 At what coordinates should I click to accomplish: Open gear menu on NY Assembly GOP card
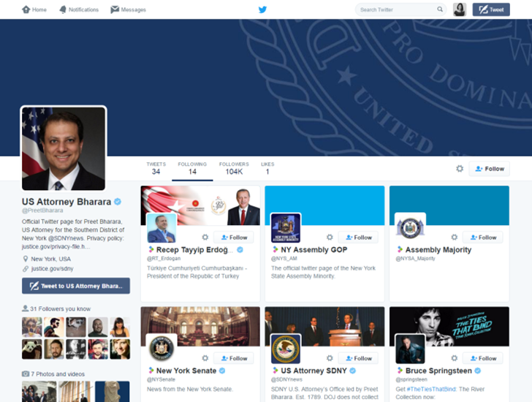(x=330, y=237)
